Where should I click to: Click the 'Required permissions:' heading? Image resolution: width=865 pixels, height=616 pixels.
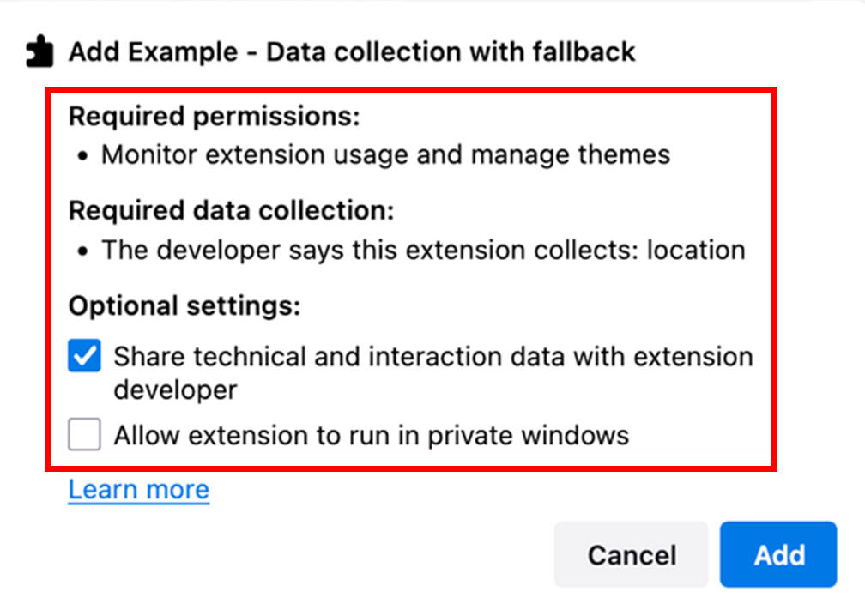click(215, 116)
